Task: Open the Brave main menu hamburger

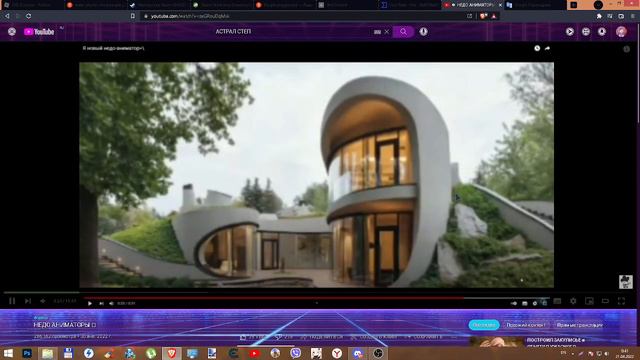Action: pos(633,16)
